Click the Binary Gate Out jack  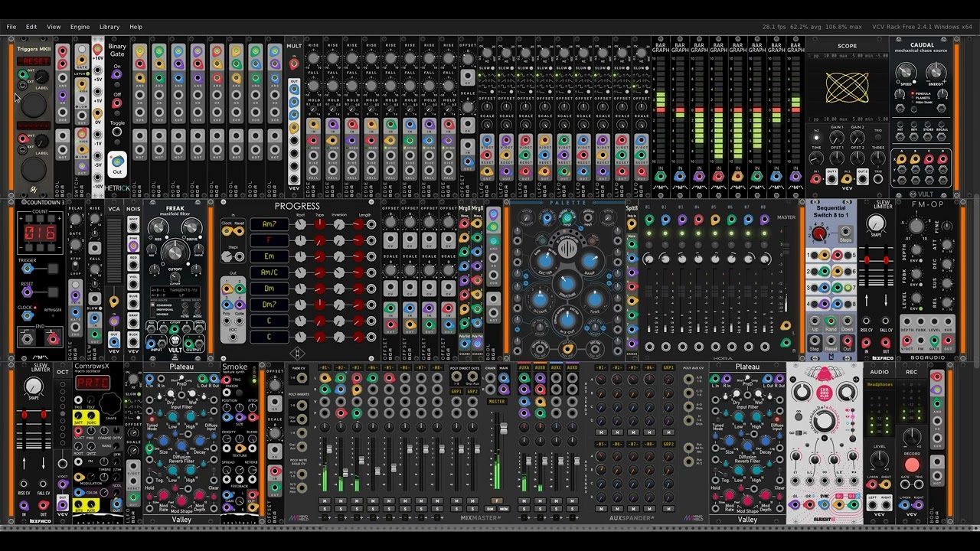pyautogui.click(x=117, y=161)
